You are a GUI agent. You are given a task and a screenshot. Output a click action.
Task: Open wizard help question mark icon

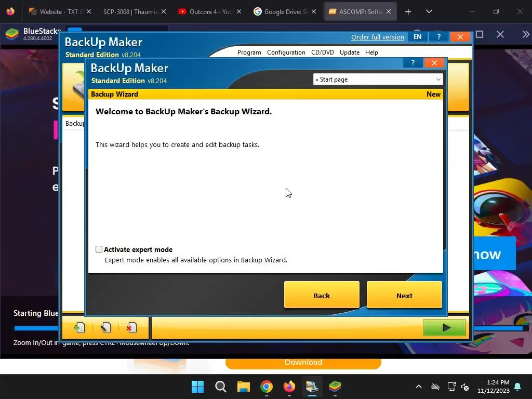click(x=413, y=63)
